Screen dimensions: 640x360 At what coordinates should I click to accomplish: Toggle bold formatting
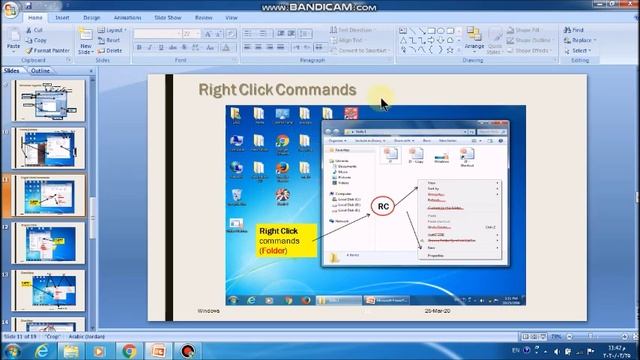click(x=139, y=48)
